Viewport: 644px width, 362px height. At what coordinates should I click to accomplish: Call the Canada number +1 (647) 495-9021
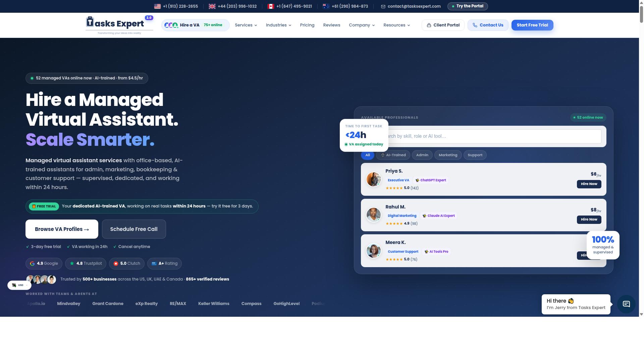click(294, 6)
